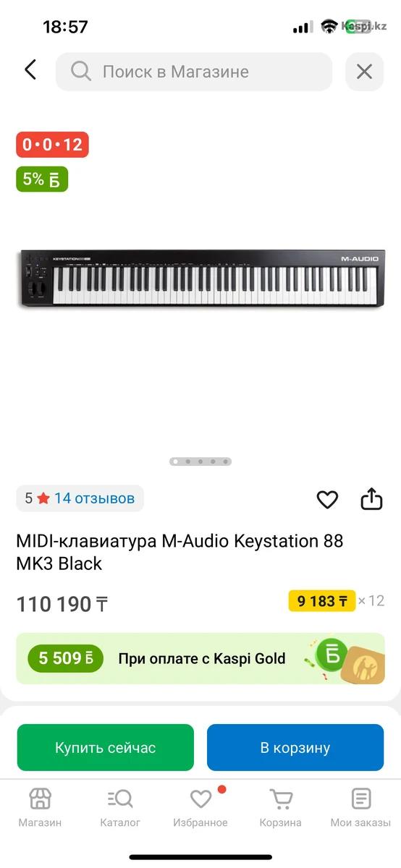Image resolution: width=401 pixels, height=868 pixels.
Task: Add item with В корзину button
Action: 295,748
